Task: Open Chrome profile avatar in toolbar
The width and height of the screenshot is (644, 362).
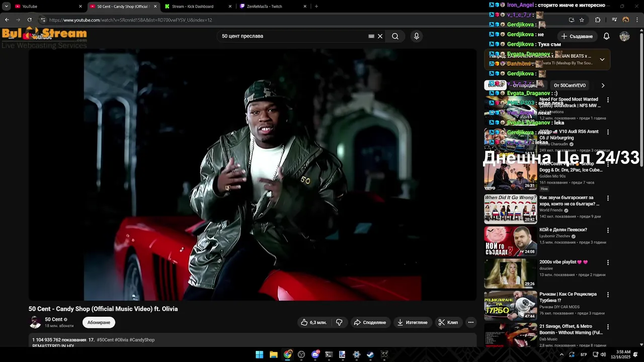Action: click(625, 20)
